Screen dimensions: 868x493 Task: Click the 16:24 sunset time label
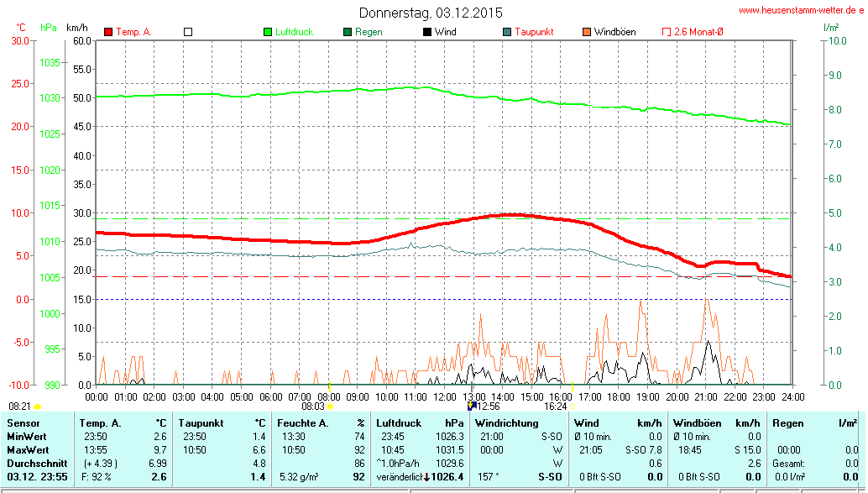click(555, 406)
